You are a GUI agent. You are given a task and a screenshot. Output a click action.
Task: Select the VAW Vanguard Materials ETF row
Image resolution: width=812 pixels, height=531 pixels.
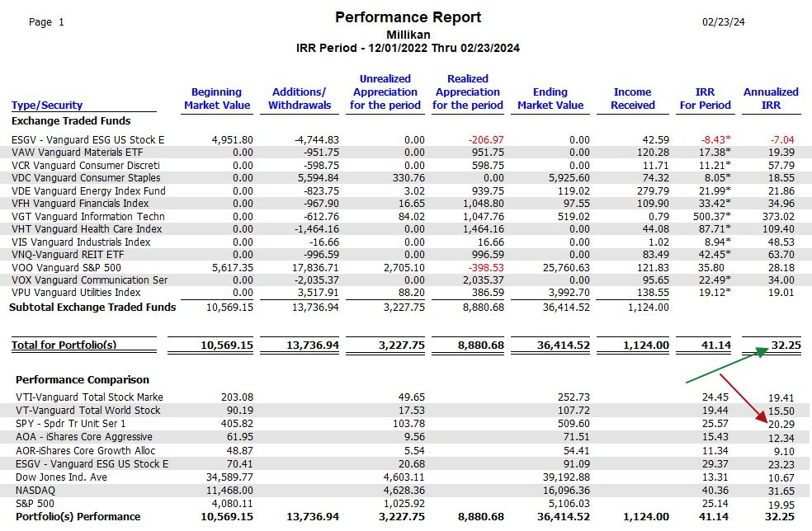click(406, 153)
